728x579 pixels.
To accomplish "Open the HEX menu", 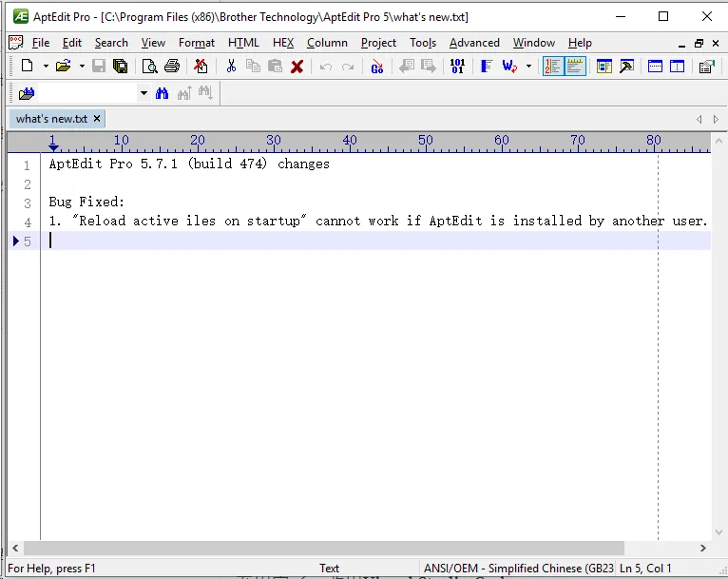I will [283, 43].
